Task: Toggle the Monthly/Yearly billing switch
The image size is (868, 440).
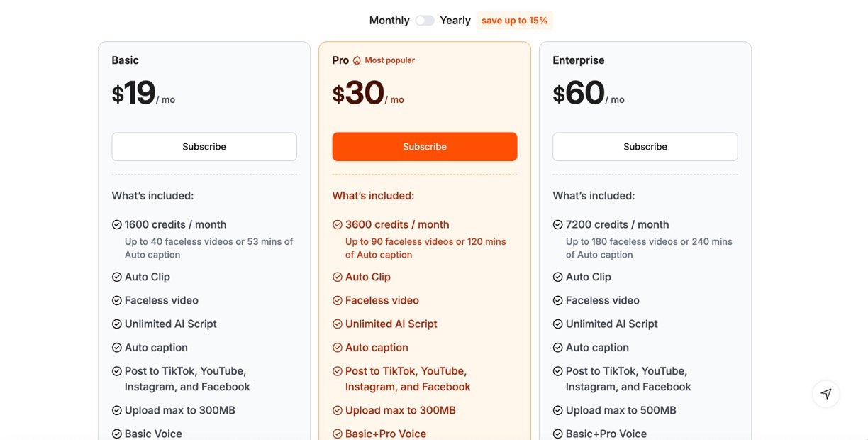Action: (x=425, y=21)
